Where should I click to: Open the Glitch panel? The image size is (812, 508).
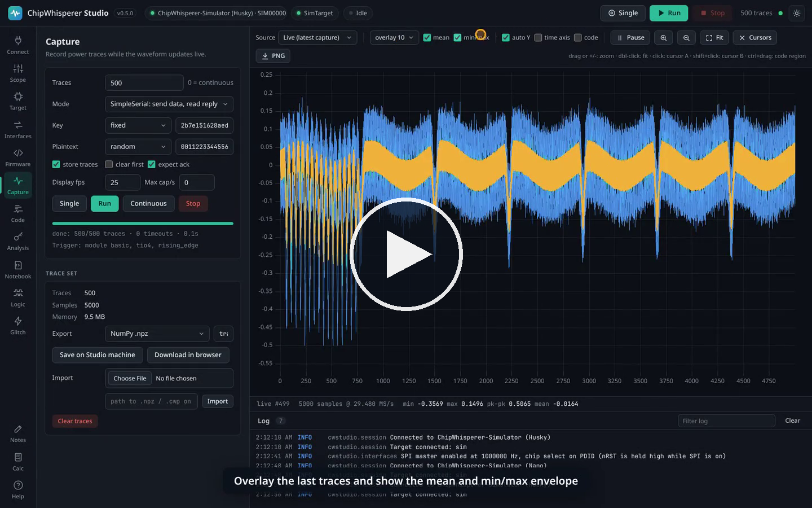click(x=18, y=326)
